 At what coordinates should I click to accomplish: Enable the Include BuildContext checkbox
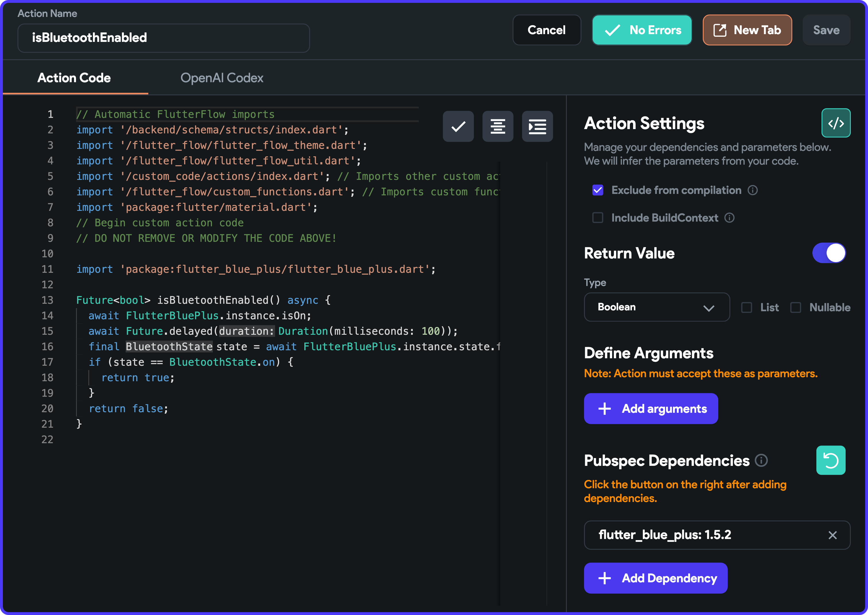pyautogui.click(x=598, y=218)
